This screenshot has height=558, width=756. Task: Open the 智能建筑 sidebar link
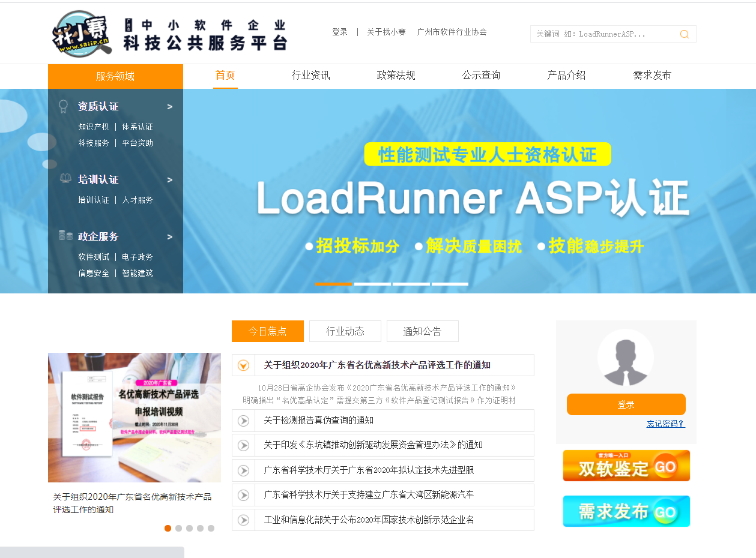(x=138, y=274)
